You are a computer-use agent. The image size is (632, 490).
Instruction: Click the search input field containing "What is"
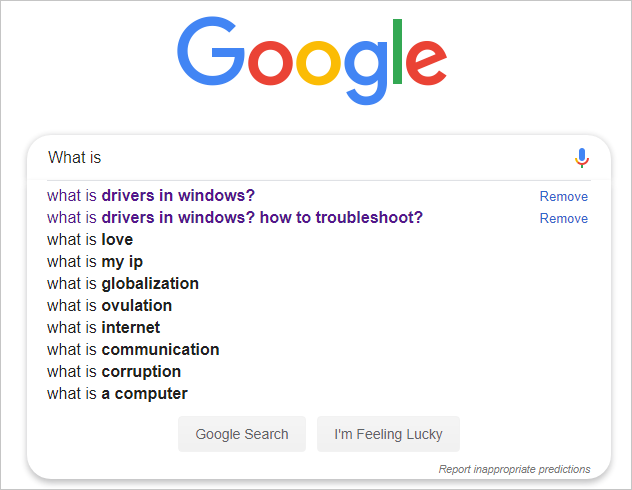tap(300, 157)
